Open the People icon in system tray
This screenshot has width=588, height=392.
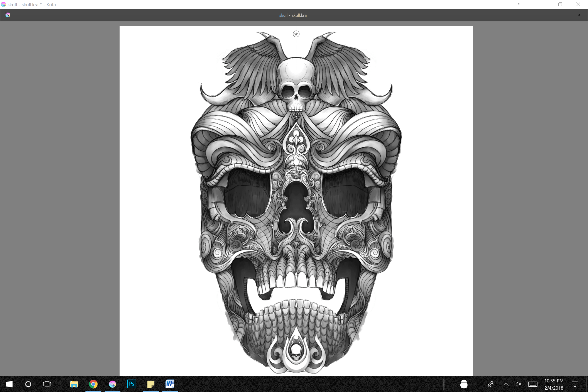490,384
